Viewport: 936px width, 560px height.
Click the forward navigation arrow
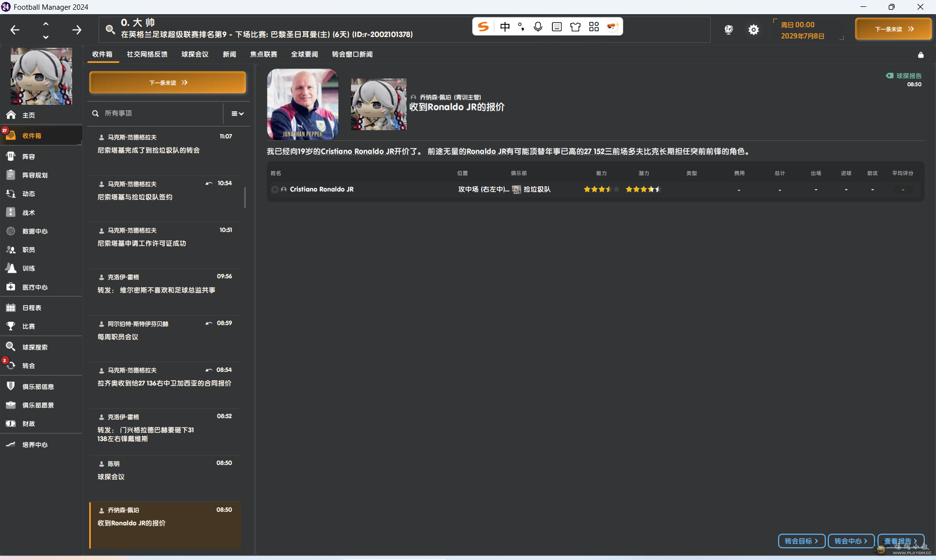click(77, 30)
